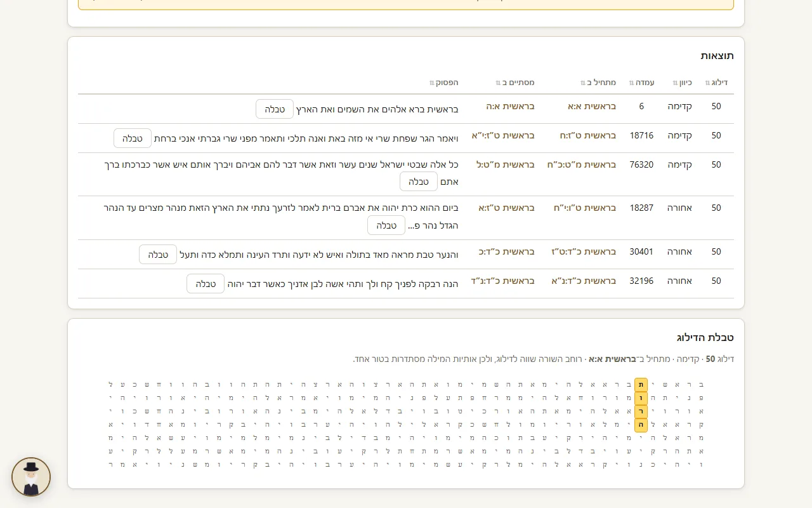Follow the בראשית מ"ט:ל end verse link

pos(506,165)
